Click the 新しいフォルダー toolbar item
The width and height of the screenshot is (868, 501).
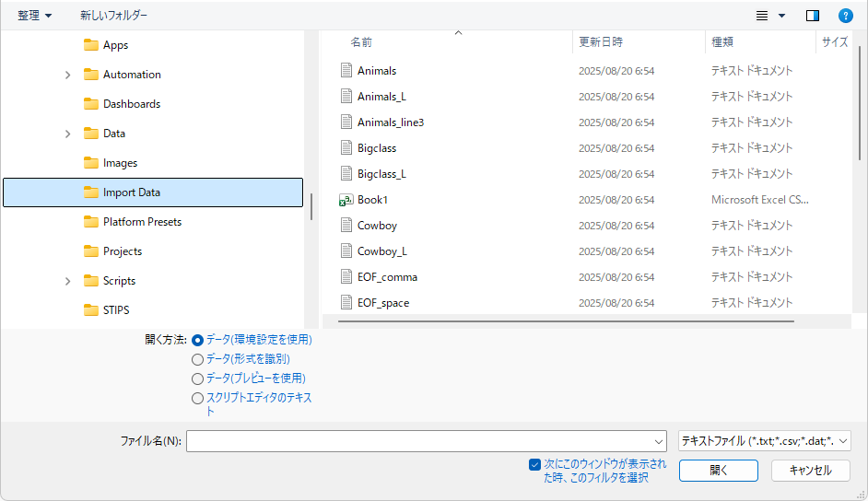(113, 16)
